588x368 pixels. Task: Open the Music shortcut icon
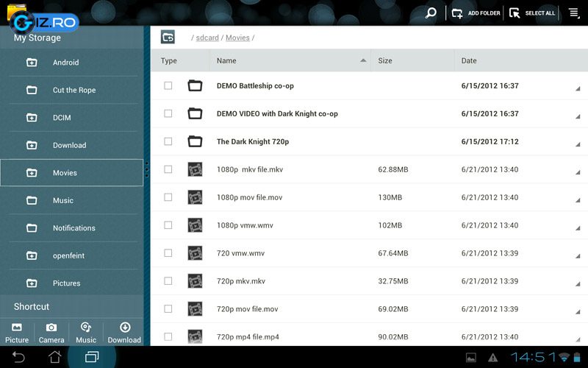tap(86, 328)
